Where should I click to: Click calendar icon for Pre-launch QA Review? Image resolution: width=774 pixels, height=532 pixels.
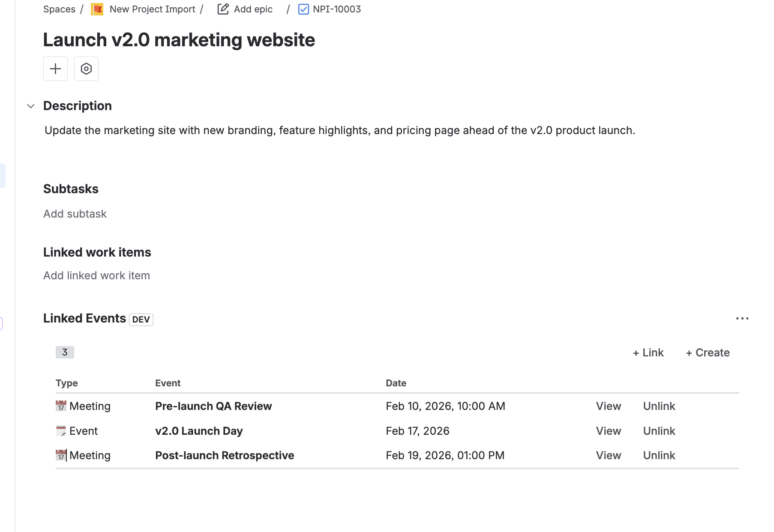(61, 406)
